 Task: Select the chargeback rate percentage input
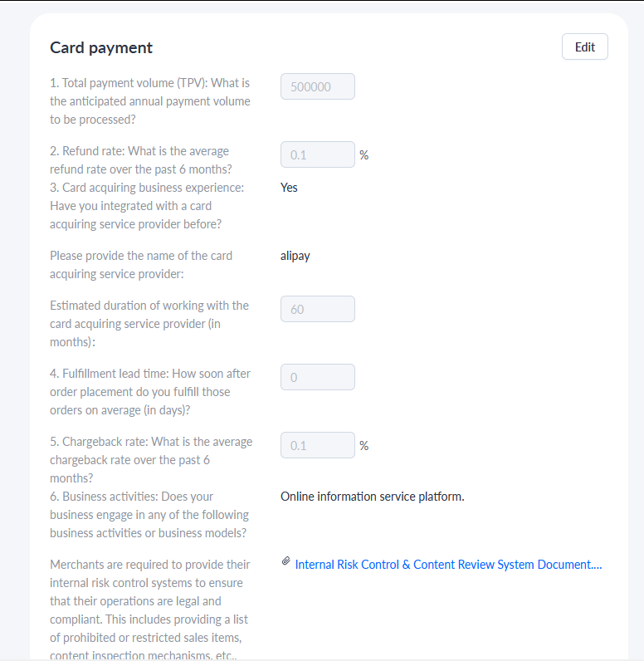(x=318, y=445)
